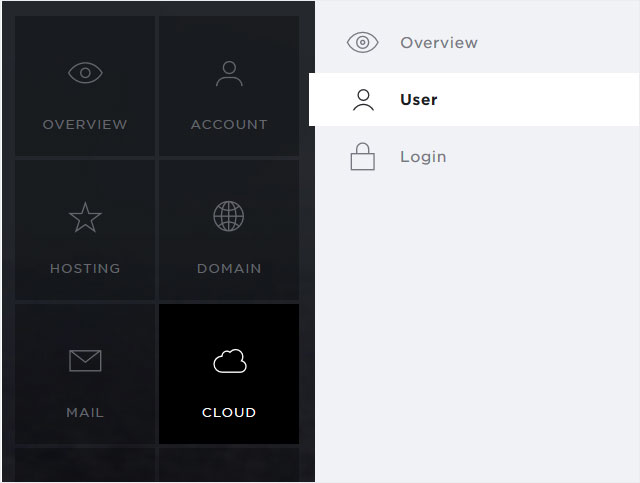Choose Overview text in the submenu

[x=439, y=42]
